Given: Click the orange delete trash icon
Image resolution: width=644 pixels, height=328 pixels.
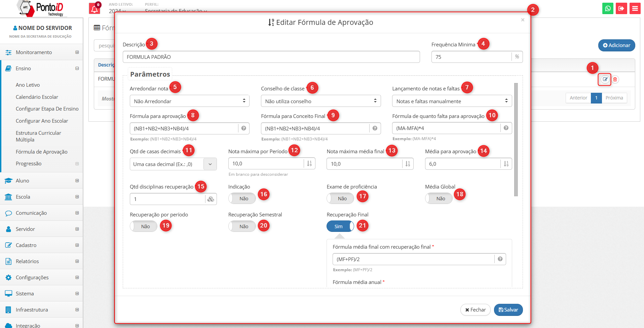Looking at the screenshot, I should [615, 79].
